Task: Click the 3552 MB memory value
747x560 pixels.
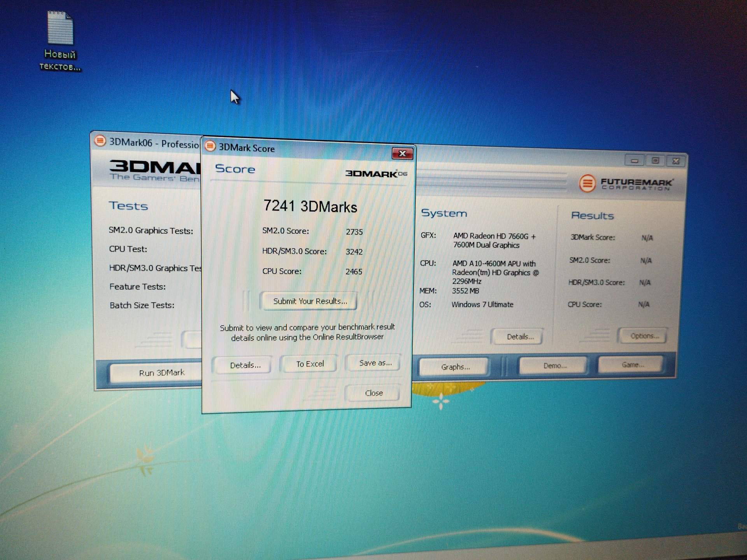Action: [465, 290]
